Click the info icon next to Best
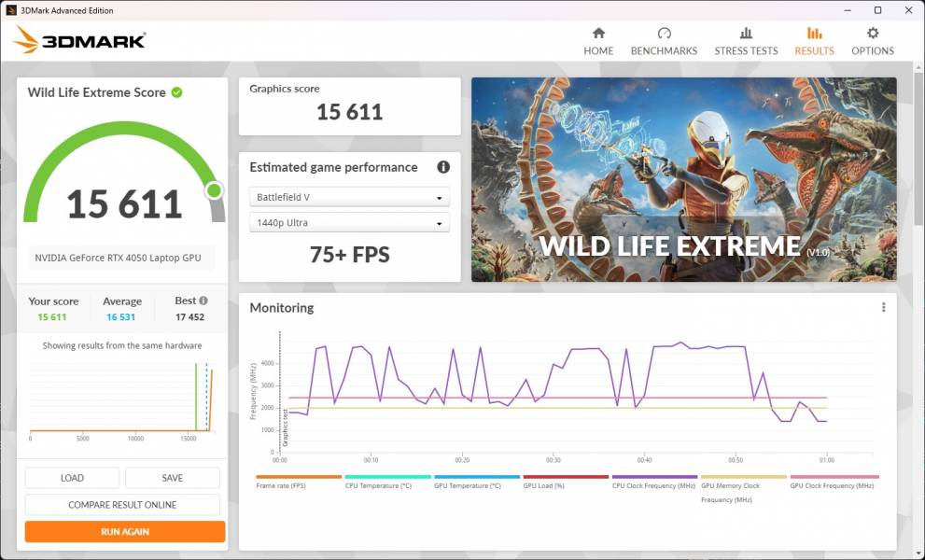925x560 pixels. [203, 301]
